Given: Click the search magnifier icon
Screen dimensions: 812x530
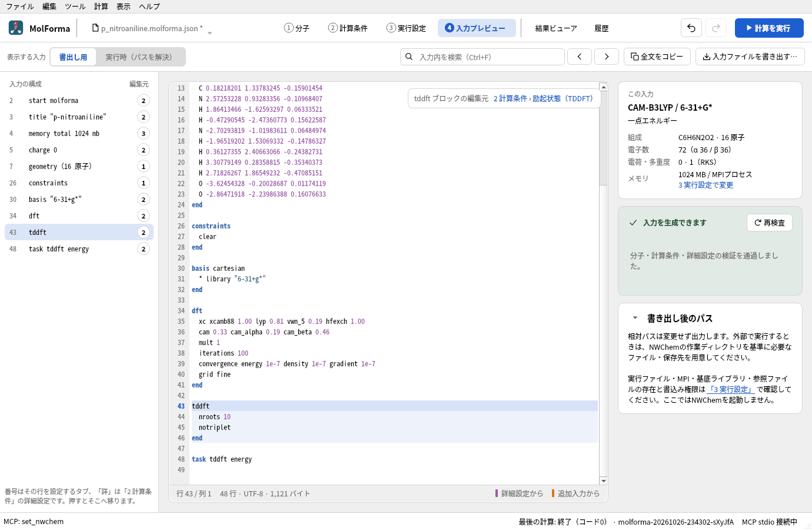Looking at the screenshot, I should click(409, 57).
